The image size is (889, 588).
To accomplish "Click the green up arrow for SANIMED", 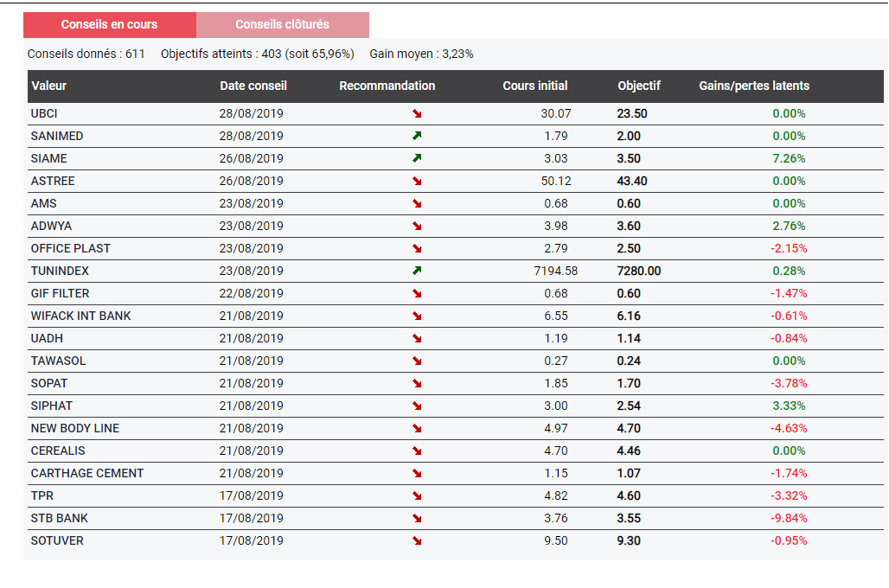I will pyautogui.click(x=418, y=136).
